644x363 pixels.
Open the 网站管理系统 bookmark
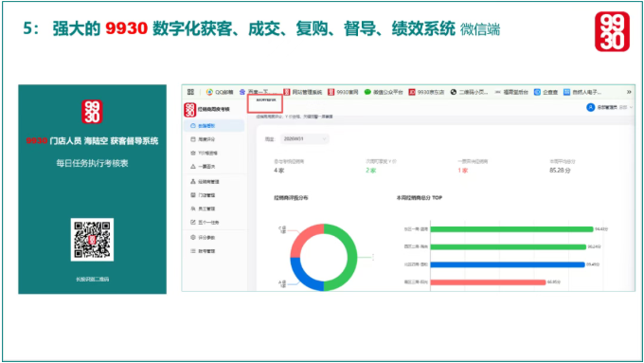pos(303,92)
